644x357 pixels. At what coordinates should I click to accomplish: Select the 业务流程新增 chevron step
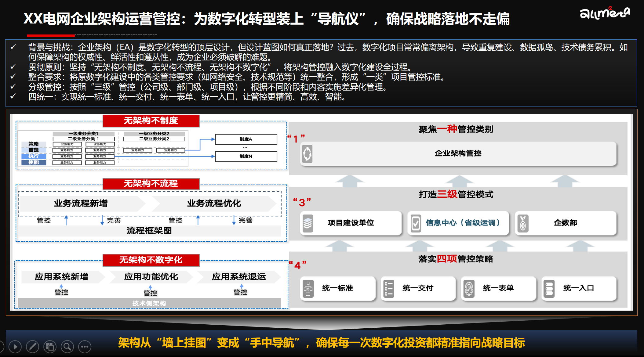81,204
